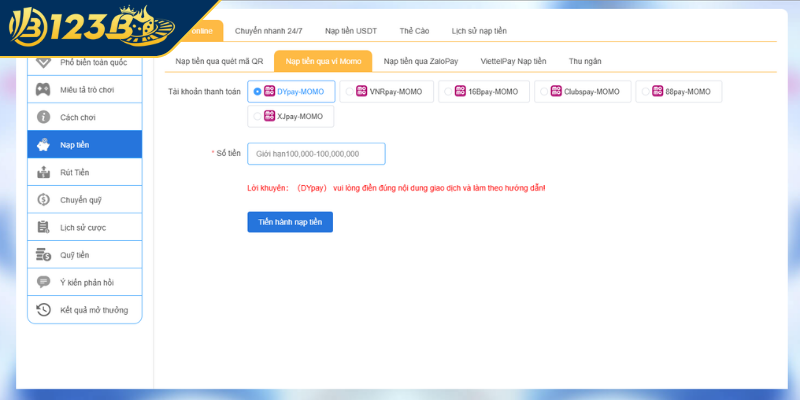Select the VNRpay-MOMO radio option
The image size is (800, 400).
tap(349, 91)
